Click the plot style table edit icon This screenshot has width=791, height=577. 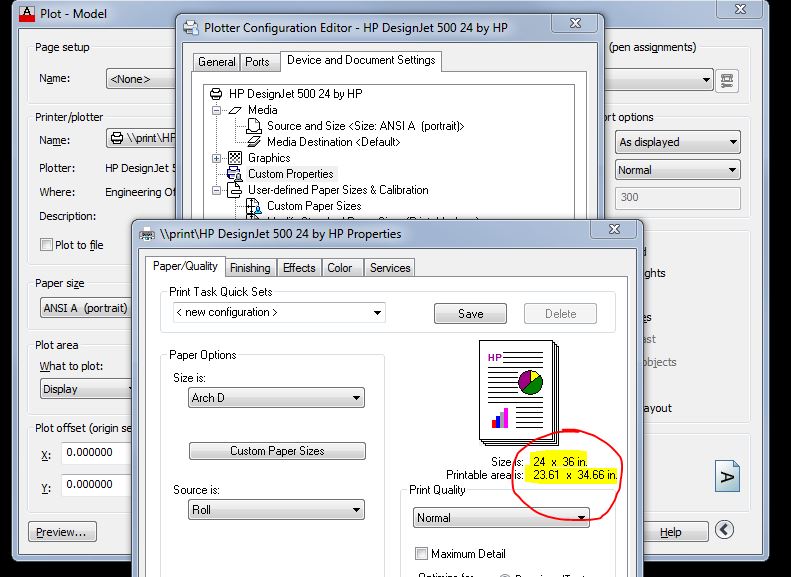[x=727, y=79]
